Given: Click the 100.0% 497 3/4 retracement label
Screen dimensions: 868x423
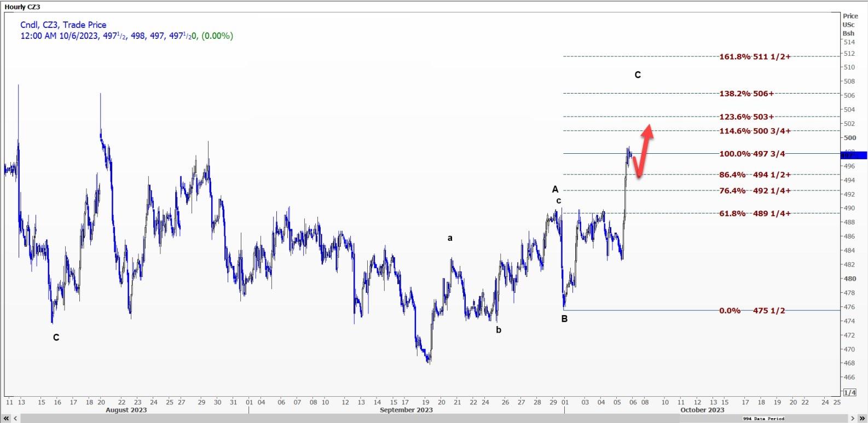Looking at the screenshot, I should (x=751, y=154).
